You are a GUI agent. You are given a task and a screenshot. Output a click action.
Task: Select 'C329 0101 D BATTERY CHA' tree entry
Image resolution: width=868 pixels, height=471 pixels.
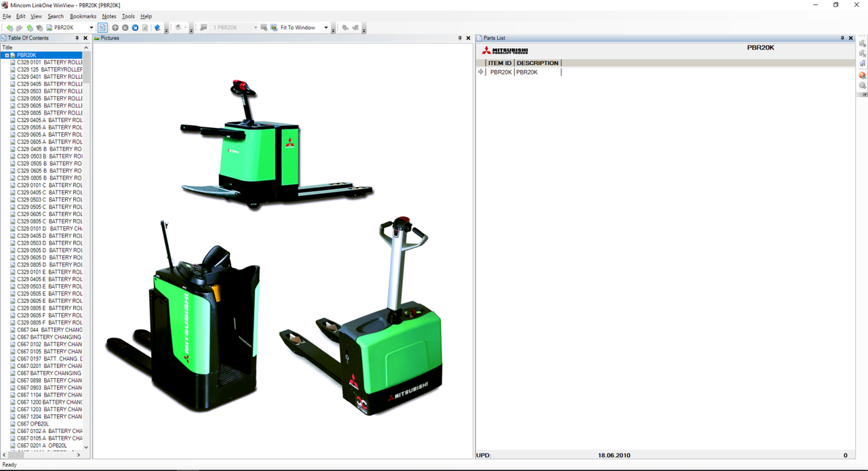50,229
